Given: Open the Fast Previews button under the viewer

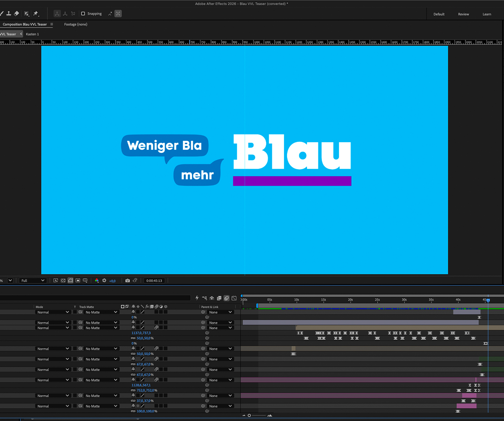Looking at the screenshot, I should [56, 280].
